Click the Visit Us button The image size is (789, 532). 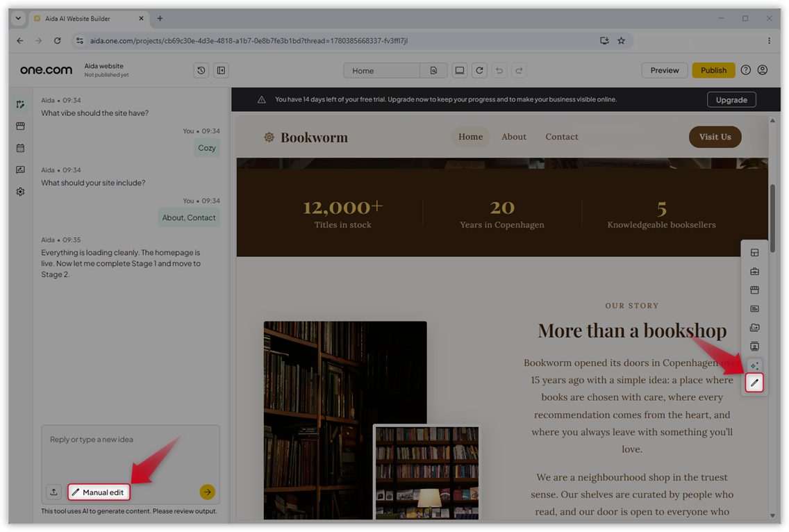point(715,137)
